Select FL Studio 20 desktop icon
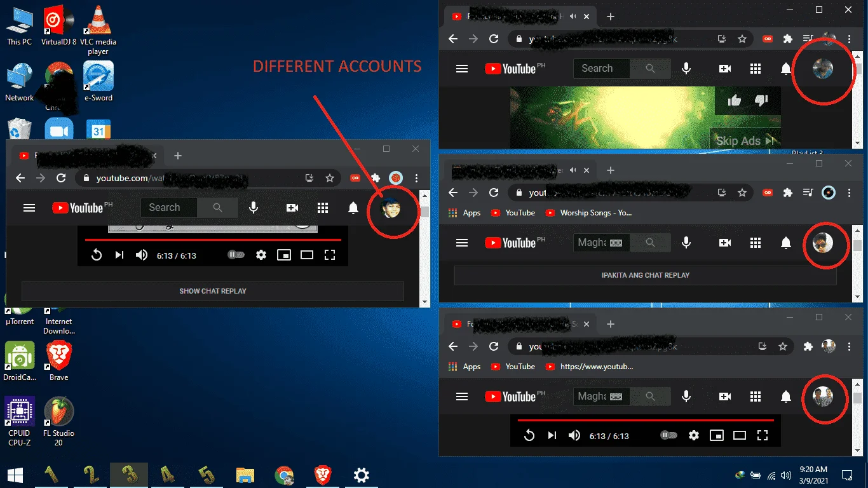Viewport: 868px width, 488px height. tap(58, 422)
